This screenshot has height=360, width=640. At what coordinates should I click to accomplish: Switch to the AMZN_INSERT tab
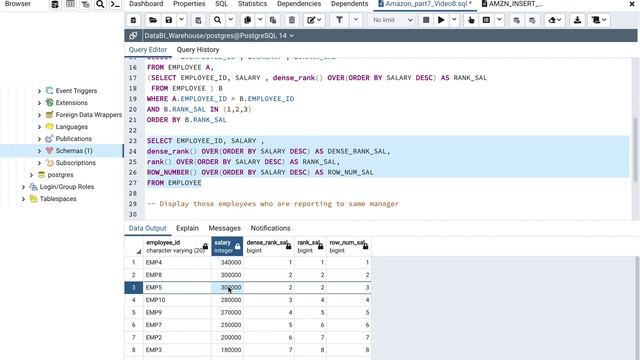point(512,4)
